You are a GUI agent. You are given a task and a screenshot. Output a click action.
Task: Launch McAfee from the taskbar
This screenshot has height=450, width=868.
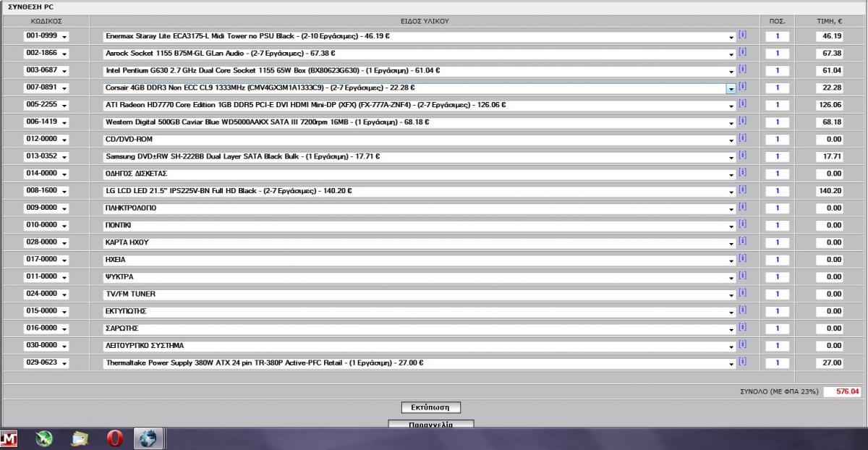10,439
